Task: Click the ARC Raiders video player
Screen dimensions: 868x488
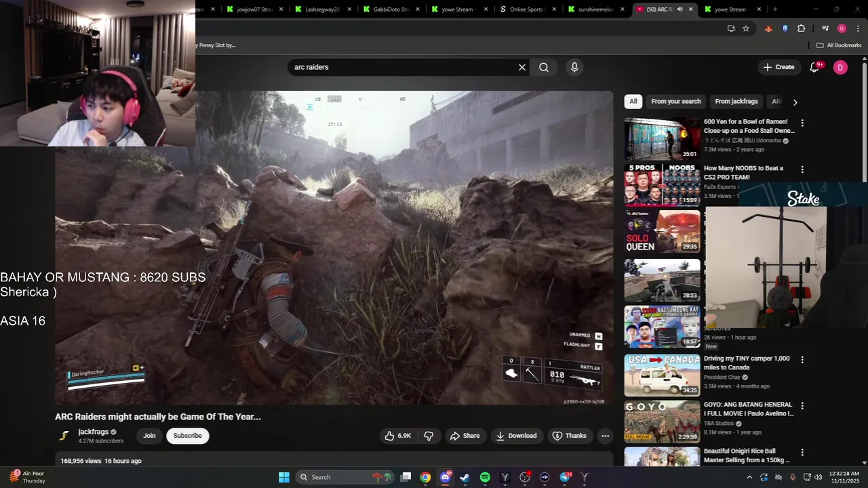Action: [334, 248]
